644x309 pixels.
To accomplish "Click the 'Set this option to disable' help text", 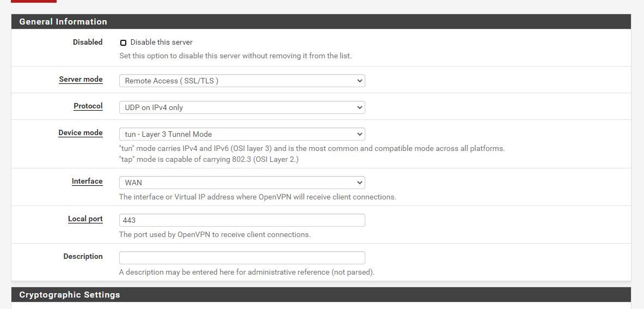I will 235,56.
